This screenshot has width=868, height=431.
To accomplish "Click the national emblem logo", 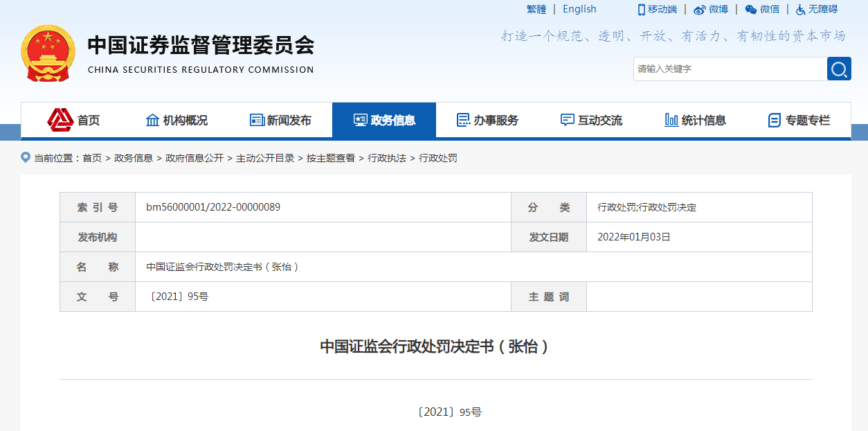I will pos(48,53).
